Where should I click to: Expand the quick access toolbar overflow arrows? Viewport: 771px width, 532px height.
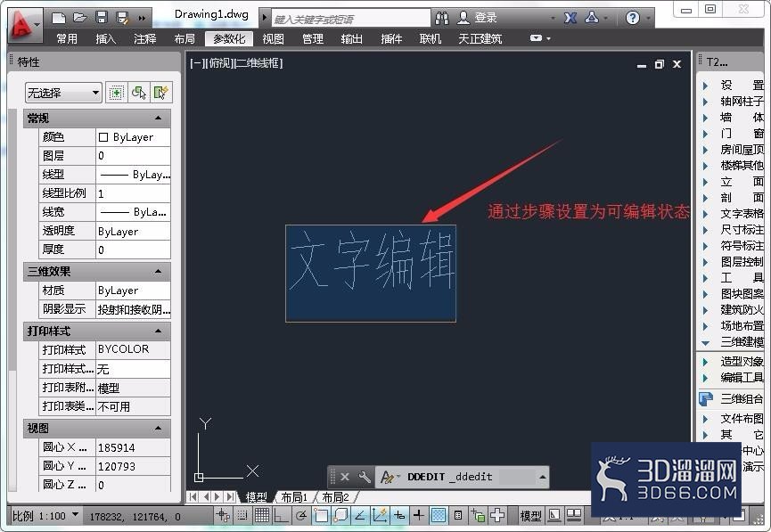142,19
